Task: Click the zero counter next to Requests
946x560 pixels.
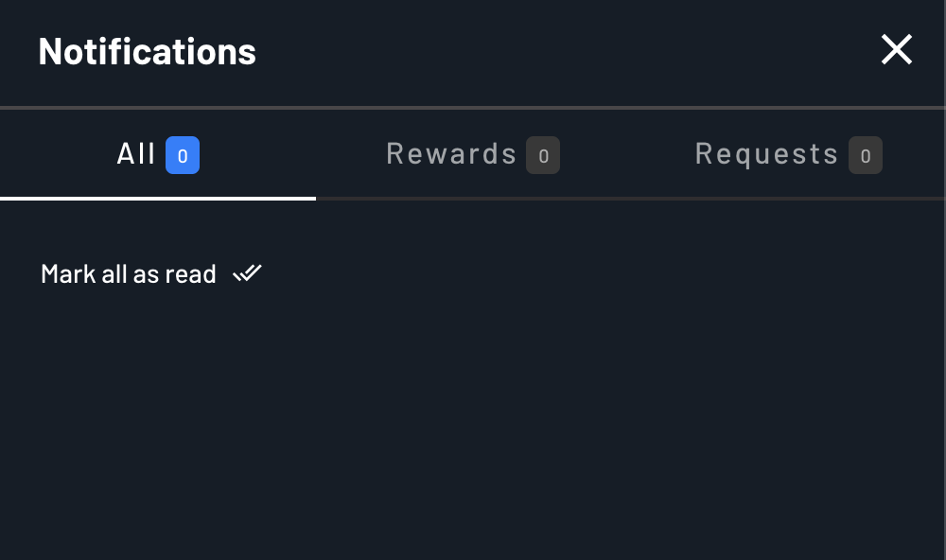Action: point(865,155)
